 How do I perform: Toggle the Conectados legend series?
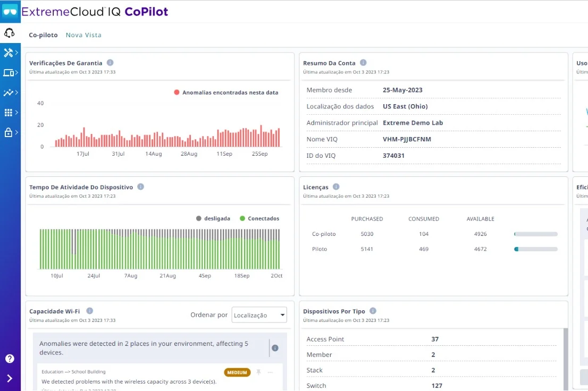[259, 218]
